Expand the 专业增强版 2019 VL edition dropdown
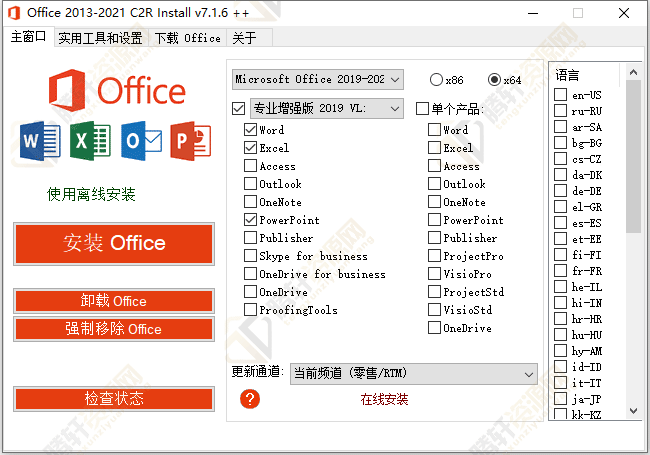The width and height of the screenshot is (650, 455). (326, 108)
